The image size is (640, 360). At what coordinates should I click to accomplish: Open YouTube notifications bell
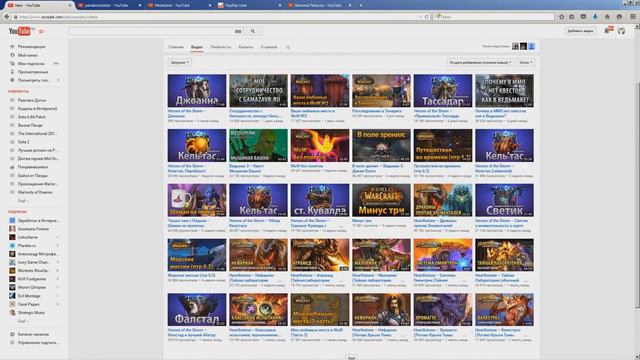608,31
